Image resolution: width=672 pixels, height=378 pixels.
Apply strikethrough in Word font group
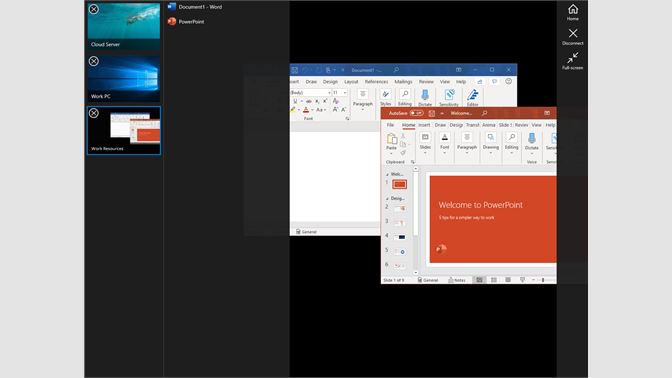pos(309,101)
